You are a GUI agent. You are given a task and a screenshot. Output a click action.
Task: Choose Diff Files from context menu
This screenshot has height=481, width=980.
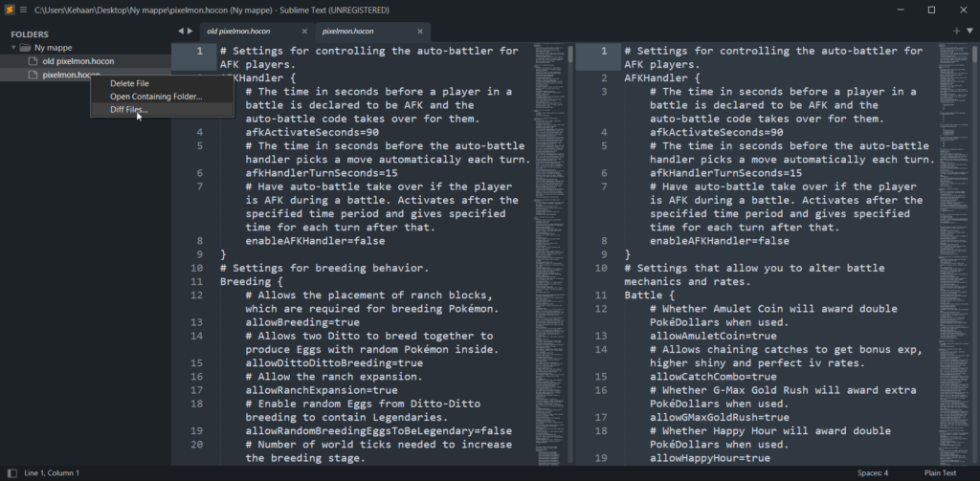click(163, 110)
